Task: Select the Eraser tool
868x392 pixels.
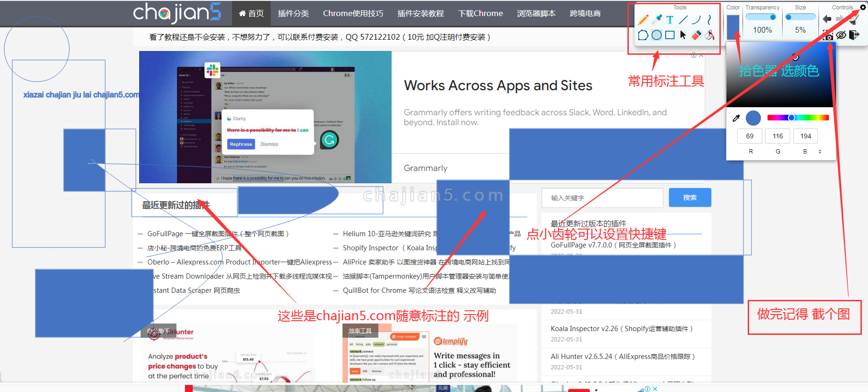Action: [x=696, y=35]
